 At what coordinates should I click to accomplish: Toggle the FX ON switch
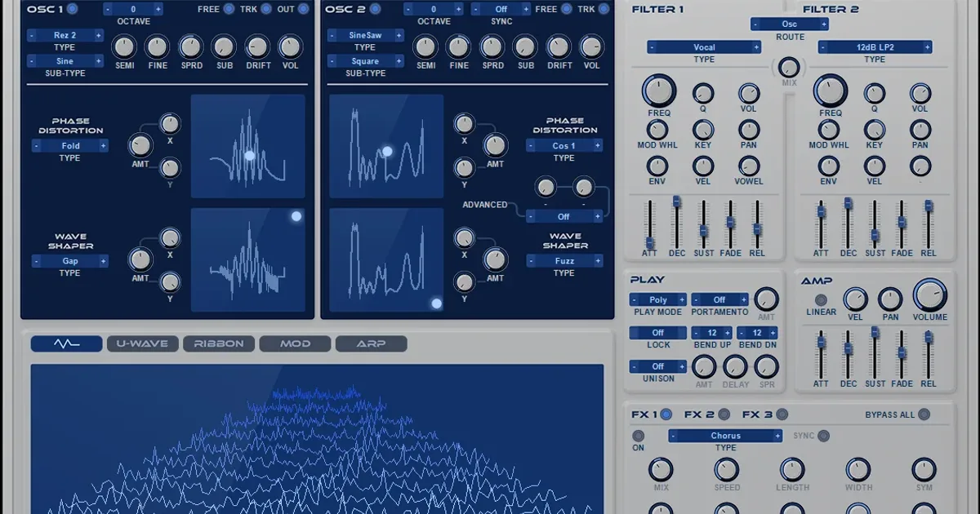[638, 436]
